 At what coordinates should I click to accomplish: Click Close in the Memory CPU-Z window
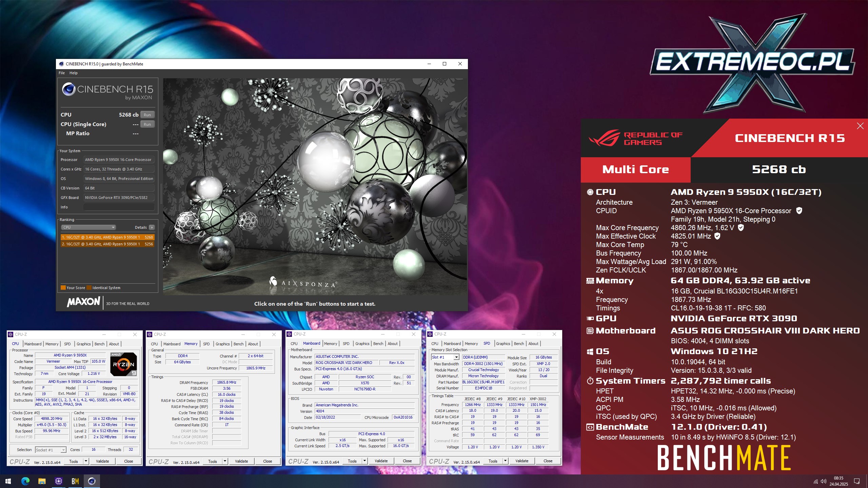[268, 461]
